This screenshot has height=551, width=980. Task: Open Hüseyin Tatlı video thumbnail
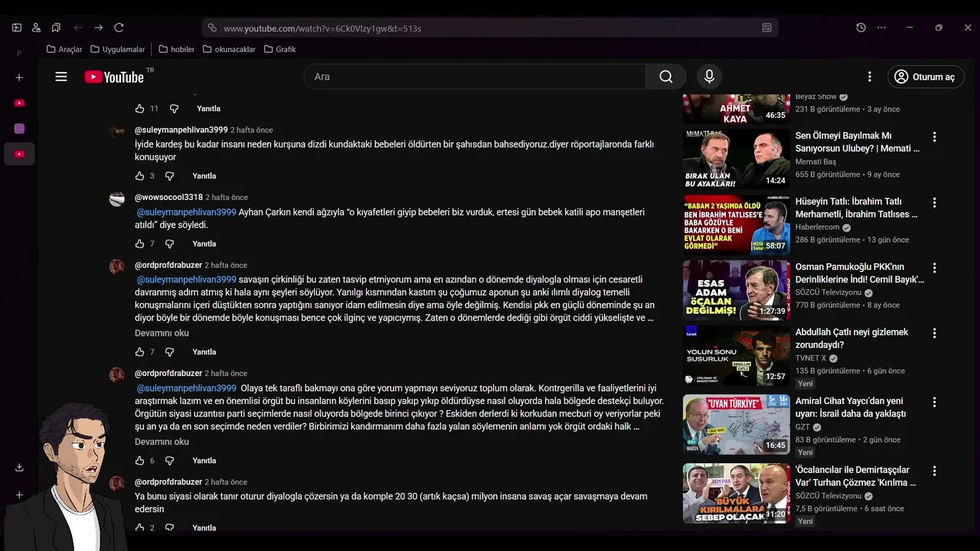pos(737,224)
